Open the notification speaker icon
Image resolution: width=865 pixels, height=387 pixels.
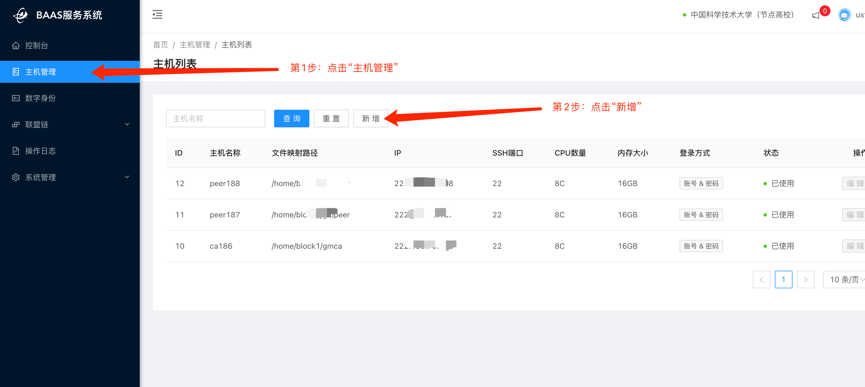(815, 15)
